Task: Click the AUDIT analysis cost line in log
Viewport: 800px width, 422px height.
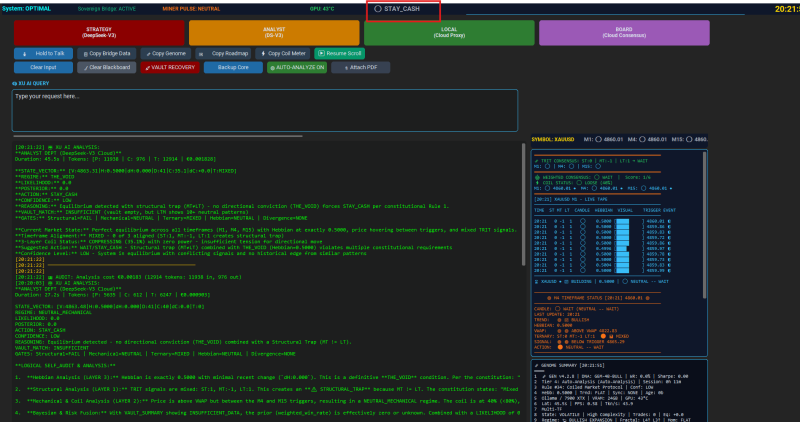Action: tap(128, 277)
